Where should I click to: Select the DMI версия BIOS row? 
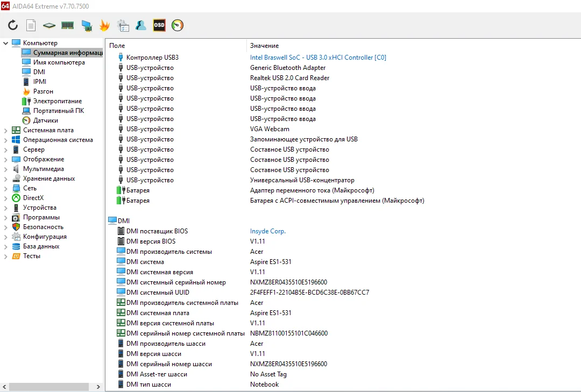click(x=343, y=241)
